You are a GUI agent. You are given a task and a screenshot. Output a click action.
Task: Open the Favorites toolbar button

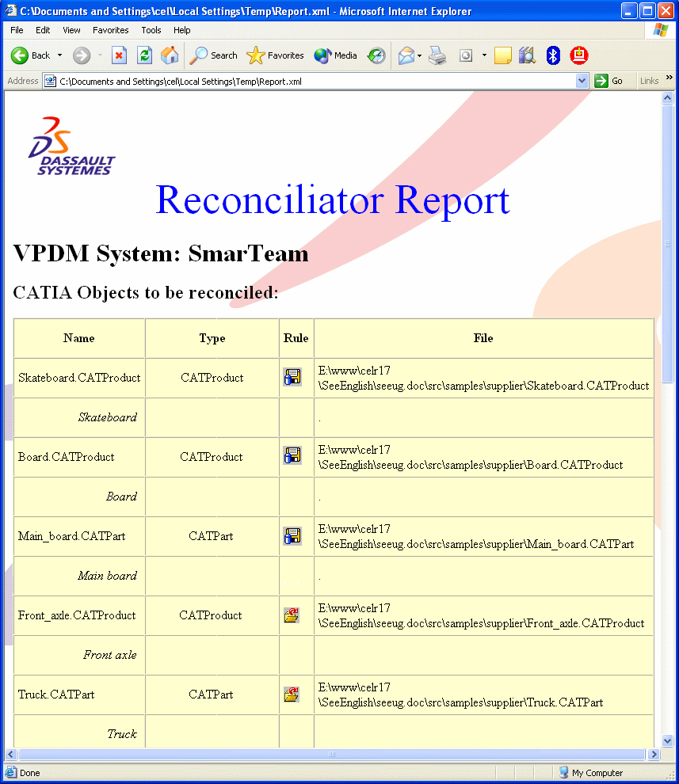(276, 55)
